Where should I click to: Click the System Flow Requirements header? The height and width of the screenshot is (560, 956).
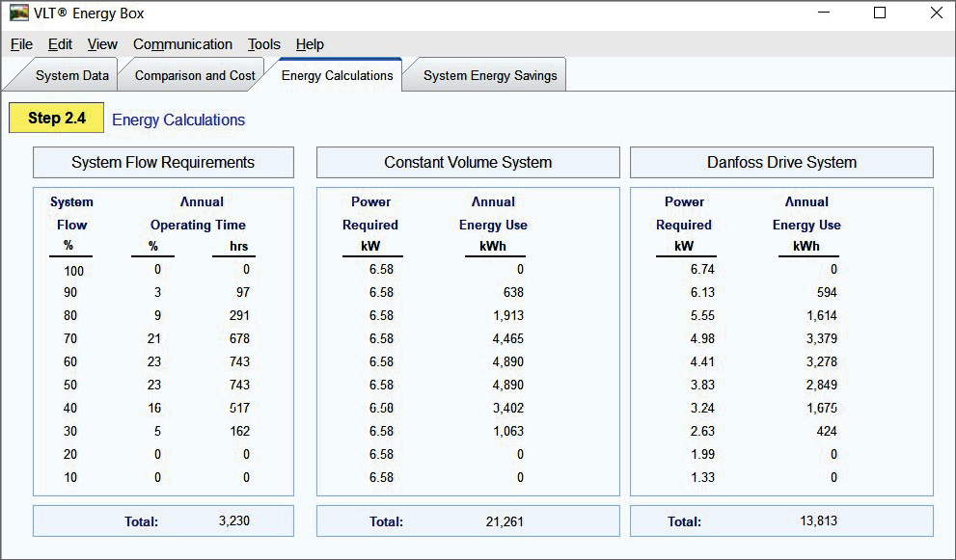163,163
